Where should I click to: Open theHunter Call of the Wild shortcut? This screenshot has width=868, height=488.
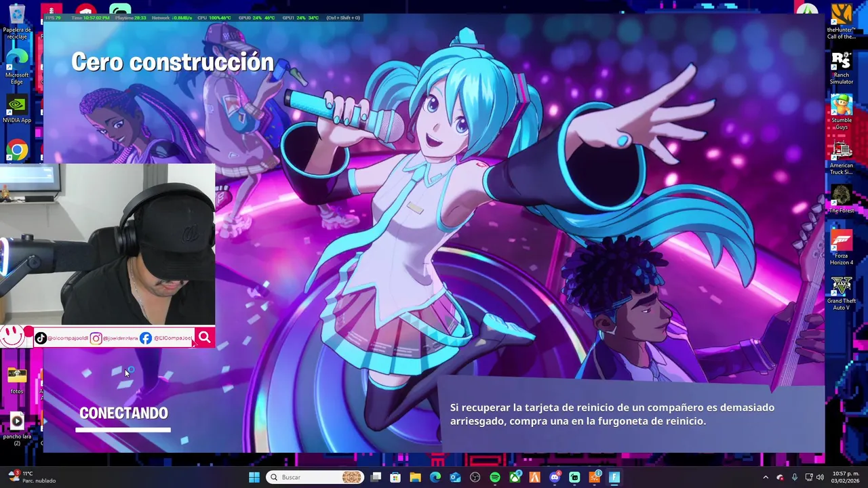coord(841,22)
